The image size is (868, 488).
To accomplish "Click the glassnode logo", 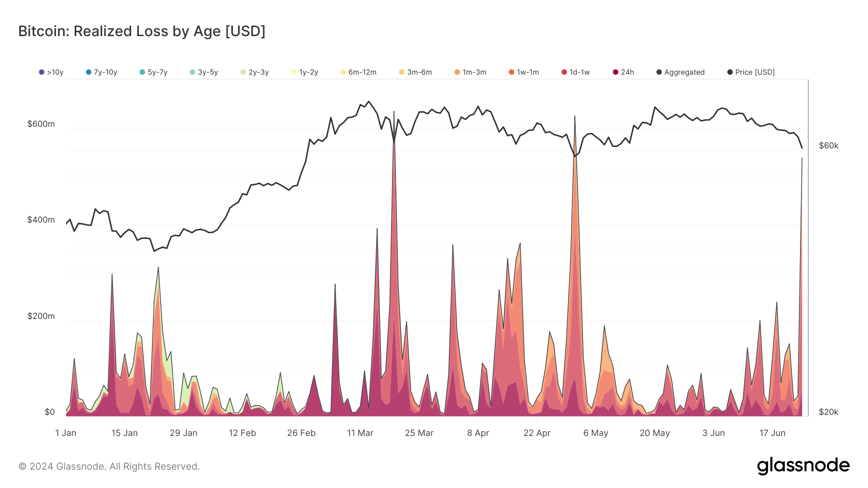I will [803, 466].
